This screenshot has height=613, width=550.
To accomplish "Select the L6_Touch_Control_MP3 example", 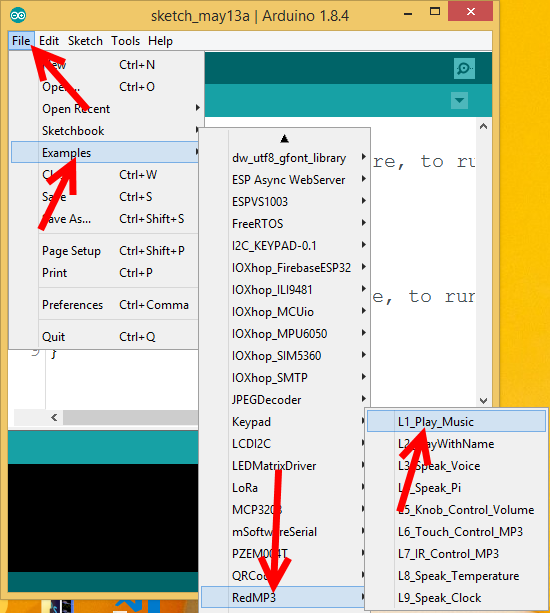I will point(456,532).
